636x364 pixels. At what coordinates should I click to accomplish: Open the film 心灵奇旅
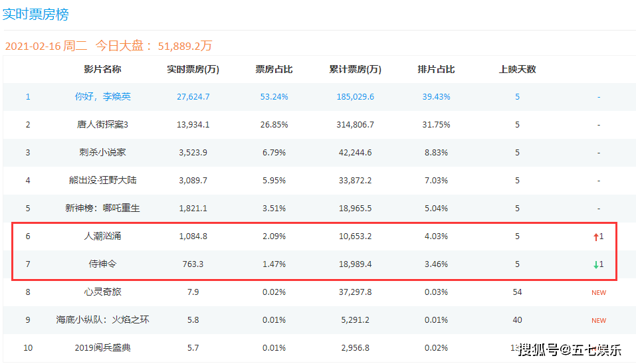coord(102,292)
